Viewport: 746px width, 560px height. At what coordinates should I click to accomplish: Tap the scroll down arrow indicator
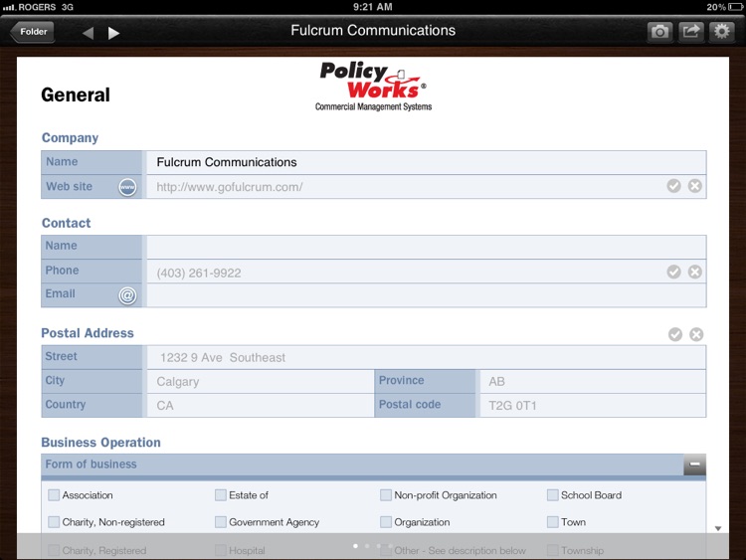pos(718,528)
